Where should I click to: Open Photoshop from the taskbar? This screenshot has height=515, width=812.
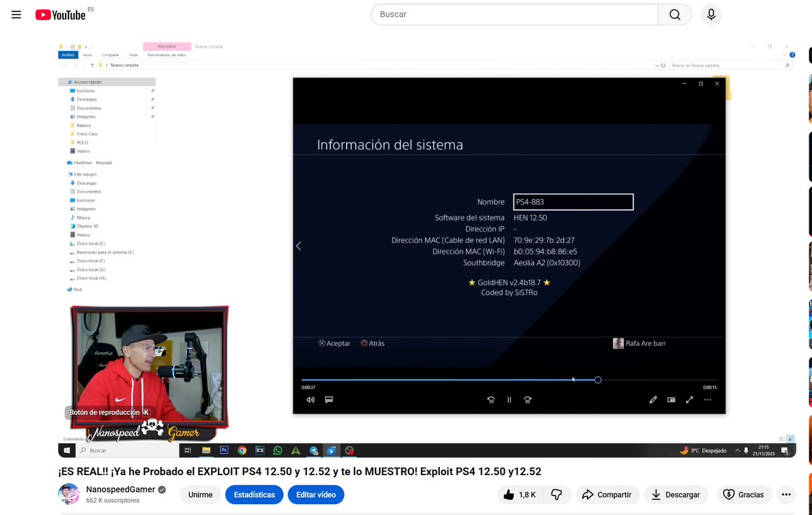click(x=224, y=450)
